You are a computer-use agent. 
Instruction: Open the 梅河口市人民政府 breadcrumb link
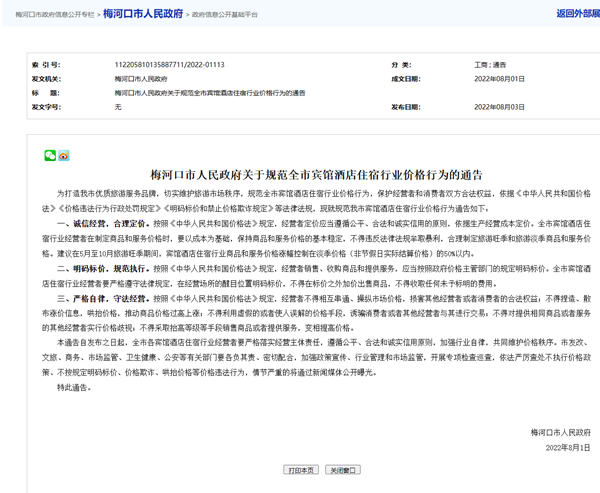143,14
